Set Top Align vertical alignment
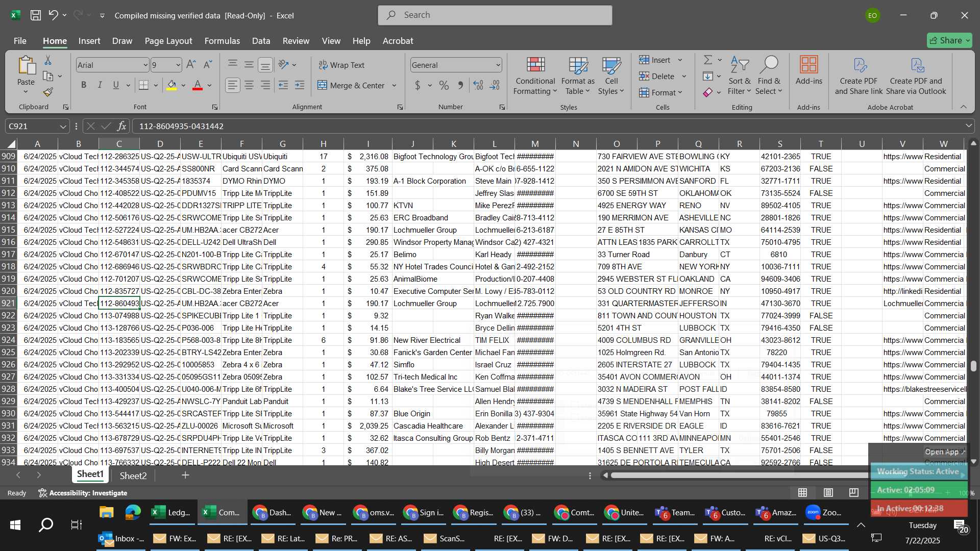Screen dimensions: 980x551 tap(232, 65)
